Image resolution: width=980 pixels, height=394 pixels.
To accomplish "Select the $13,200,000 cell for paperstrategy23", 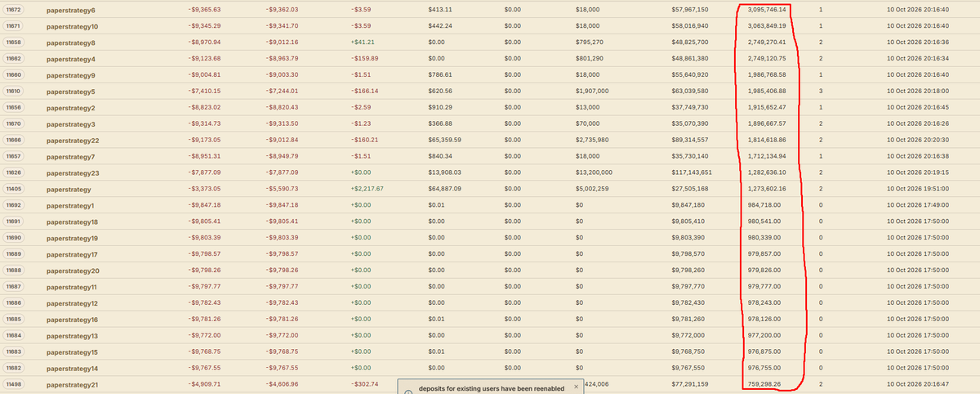I will point(595,172).
